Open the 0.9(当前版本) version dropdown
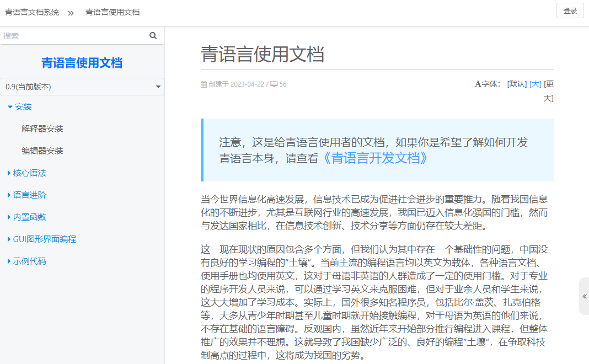Screen dimensions: 589x364 pos(82,87)
